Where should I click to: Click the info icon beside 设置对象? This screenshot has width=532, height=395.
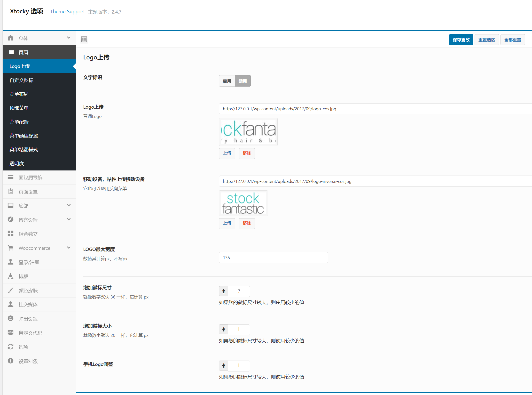10,361
